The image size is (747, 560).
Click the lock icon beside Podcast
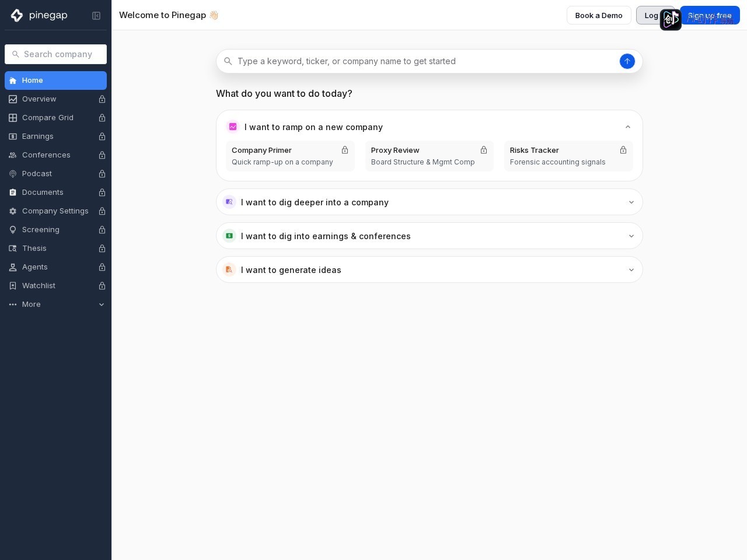[102, 174]
